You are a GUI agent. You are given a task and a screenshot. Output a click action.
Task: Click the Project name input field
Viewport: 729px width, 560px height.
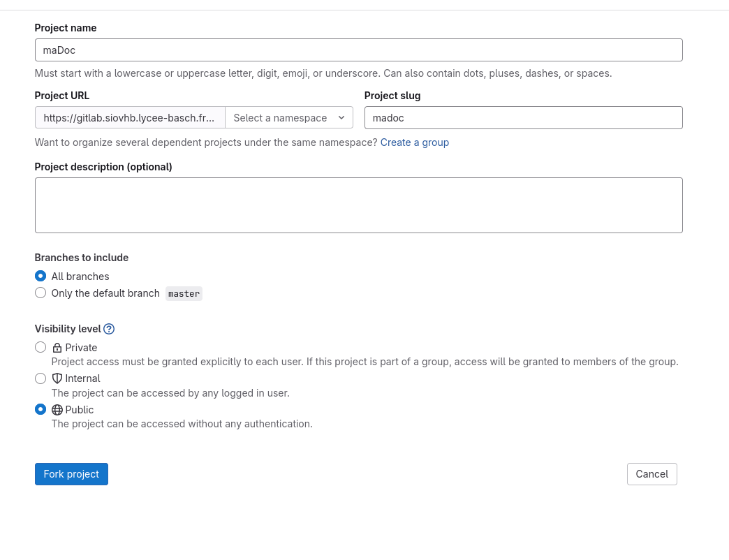click(x=358, y=50)
